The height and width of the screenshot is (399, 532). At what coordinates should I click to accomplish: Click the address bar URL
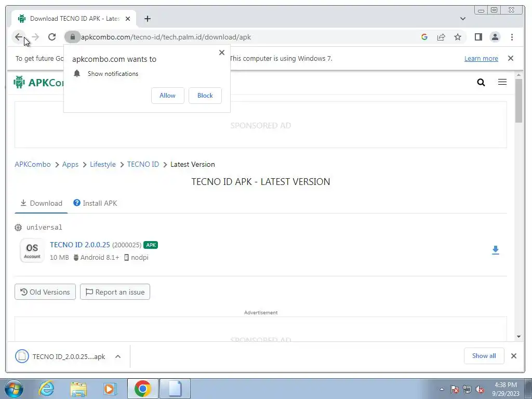point(166,37)
